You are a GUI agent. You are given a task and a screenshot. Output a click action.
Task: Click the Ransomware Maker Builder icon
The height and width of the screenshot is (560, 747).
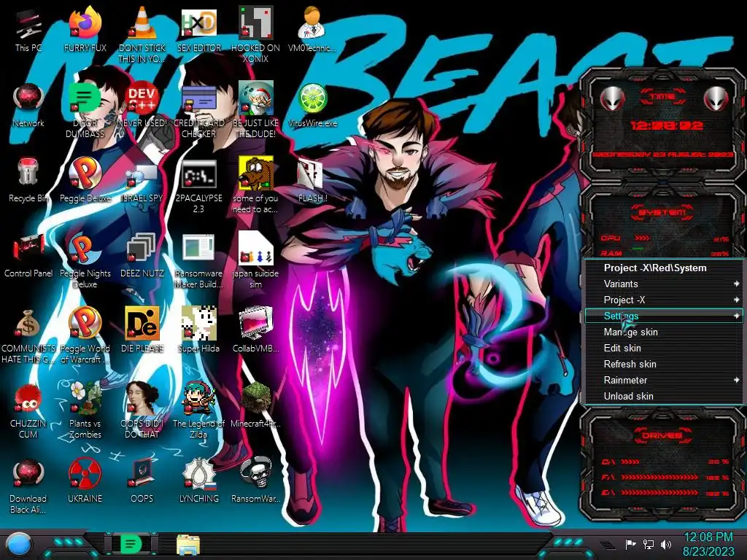click(199, 249)
